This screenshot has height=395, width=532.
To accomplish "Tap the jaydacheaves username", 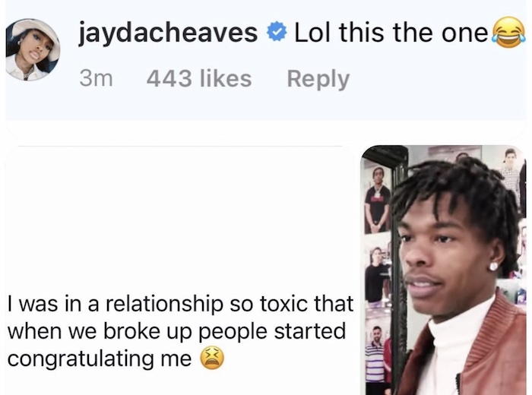I will click(168, 33).
